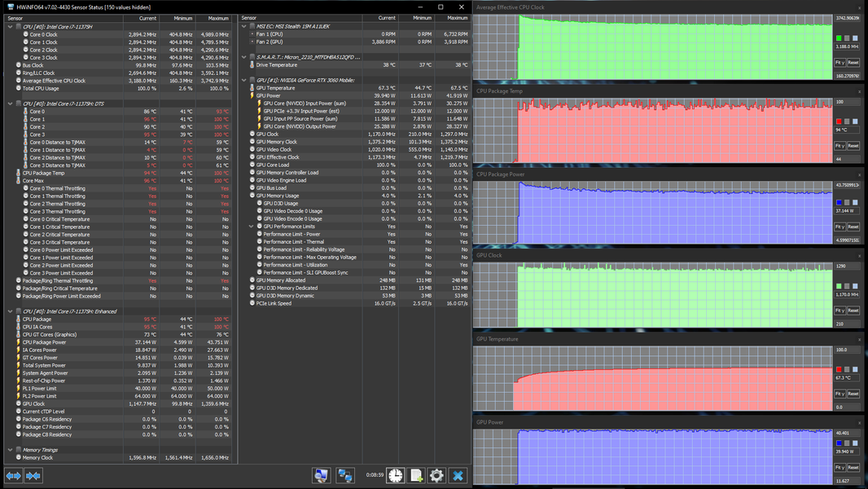Select the GPU Memory Clock row
868x489 pixels.
(355, 142)
